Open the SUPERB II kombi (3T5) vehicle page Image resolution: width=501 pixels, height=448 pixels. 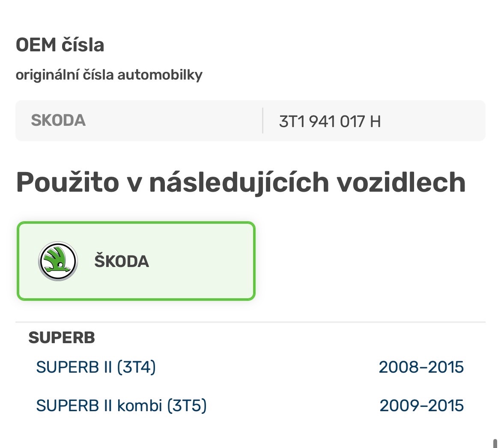[x=122, y=405]
